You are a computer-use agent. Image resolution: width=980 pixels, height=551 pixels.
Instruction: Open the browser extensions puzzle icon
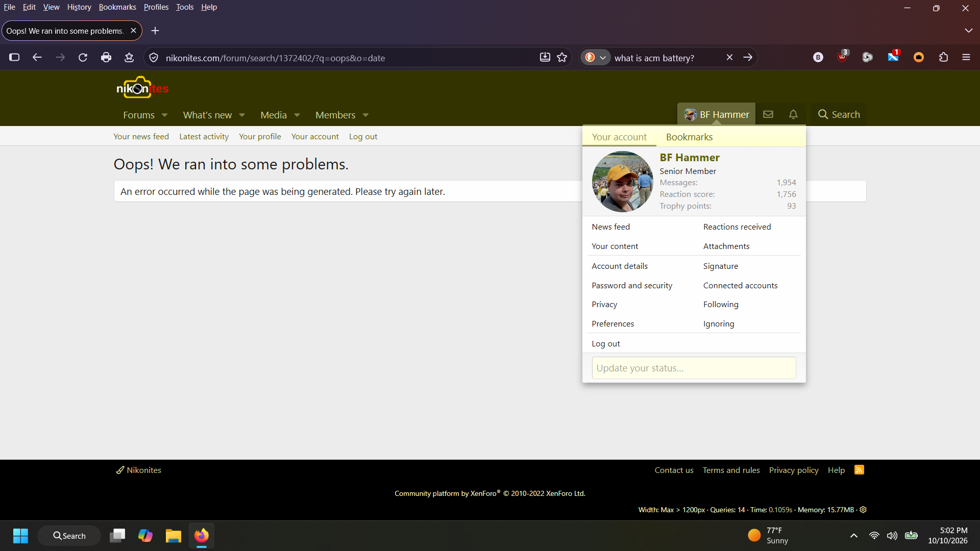[x=943, y=58]
